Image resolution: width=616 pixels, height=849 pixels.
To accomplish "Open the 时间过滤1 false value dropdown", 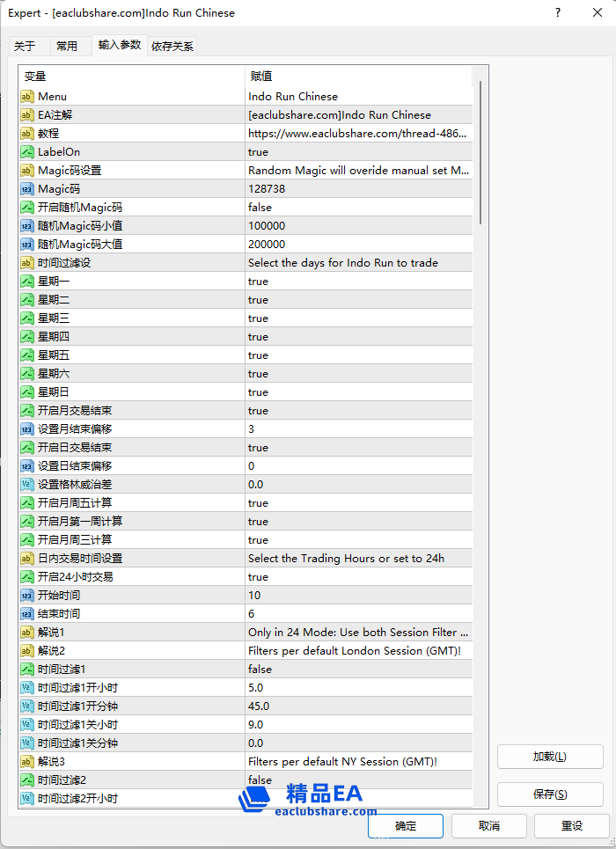I will click(x=358, y=670).
